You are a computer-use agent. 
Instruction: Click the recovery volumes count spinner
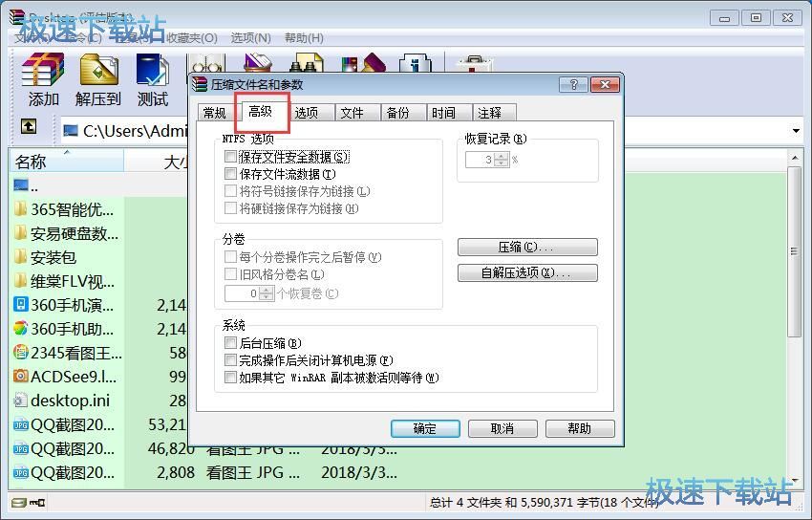coord(267,293)
